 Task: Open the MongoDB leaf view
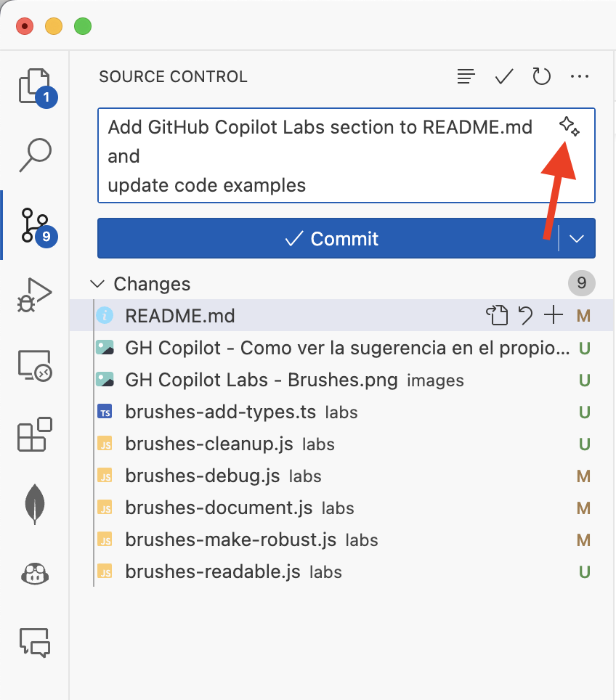[35, 504]
